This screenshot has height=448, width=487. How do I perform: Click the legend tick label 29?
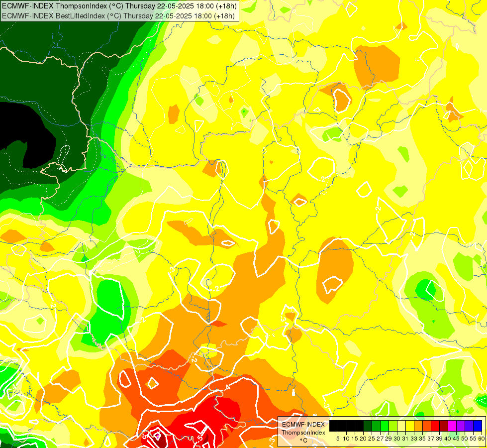point(389,439)
